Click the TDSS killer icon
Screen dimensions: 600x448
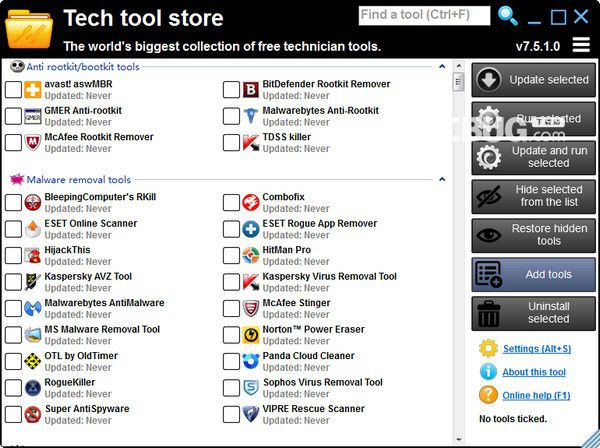(251, 143)
